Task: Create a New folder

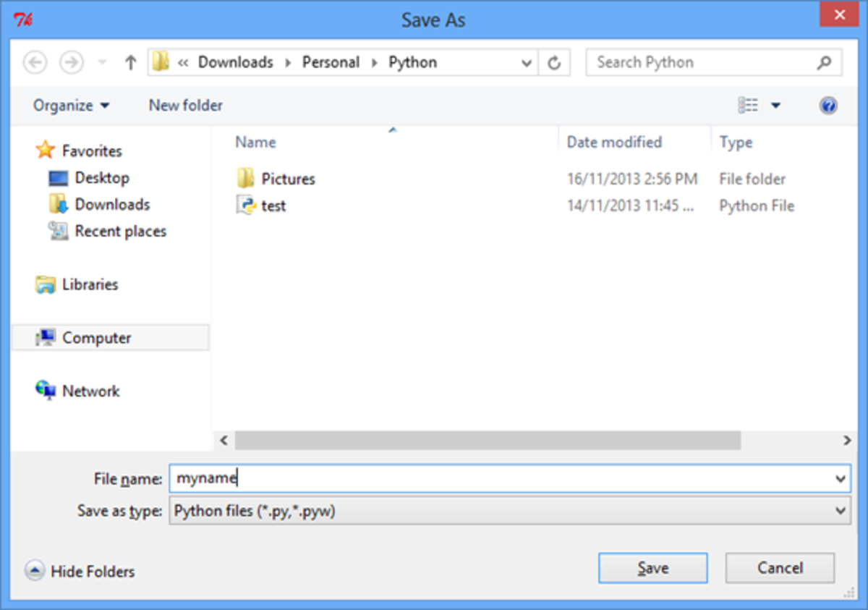Action: click(x=185, y=105)
